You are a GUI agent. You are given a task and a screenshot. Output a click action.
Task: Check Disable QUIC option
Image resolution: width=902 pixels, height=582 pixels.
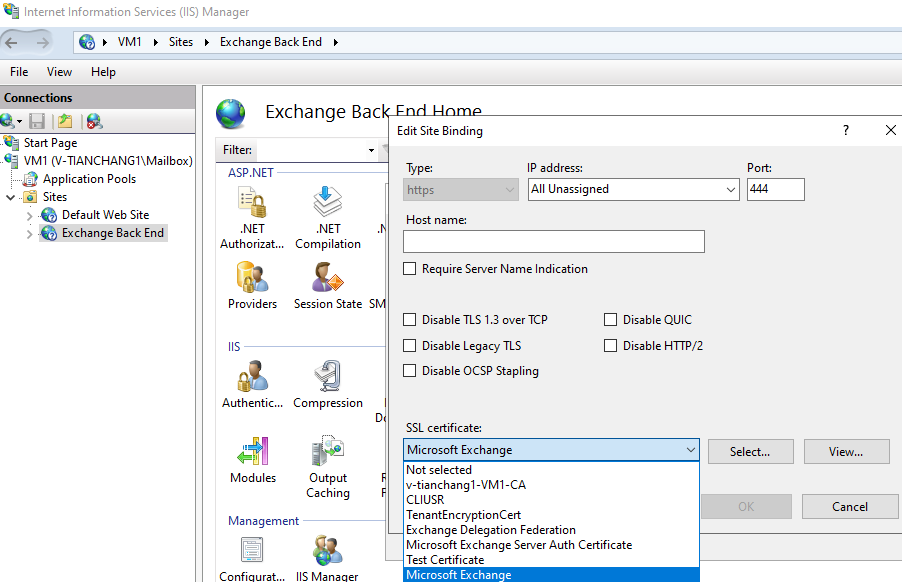pyautogui.click(x=610, y=320)
